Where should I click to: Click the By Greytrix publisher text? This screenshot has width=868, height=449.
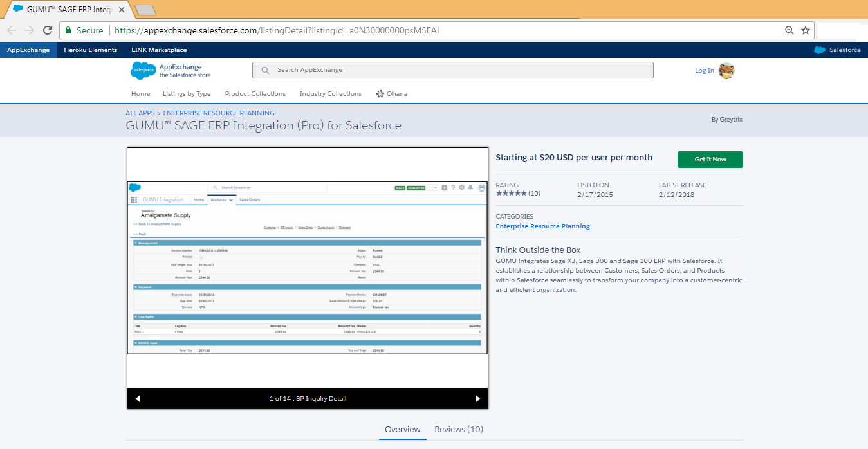[x=727, y=120]
